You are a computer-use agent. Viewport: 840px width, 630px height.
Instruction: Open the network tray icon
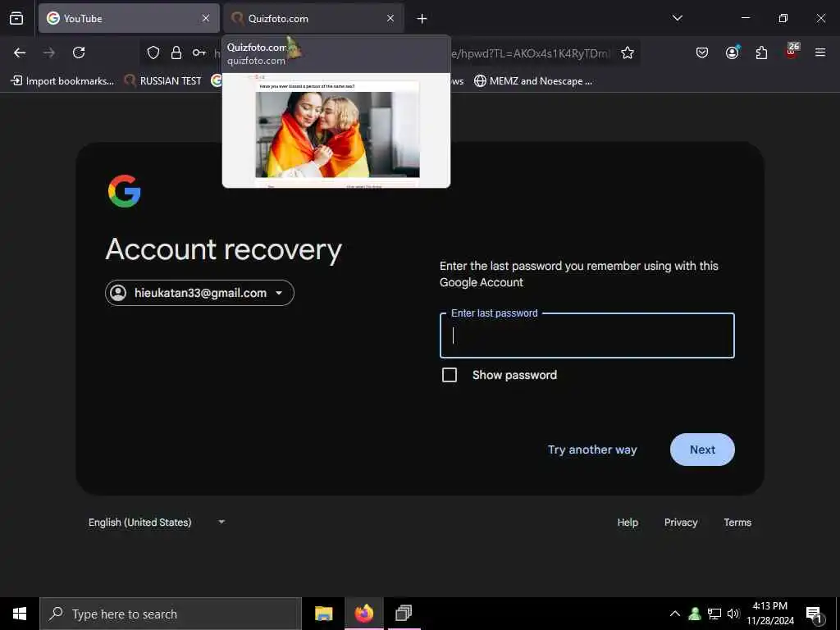(x=714, y=614)
